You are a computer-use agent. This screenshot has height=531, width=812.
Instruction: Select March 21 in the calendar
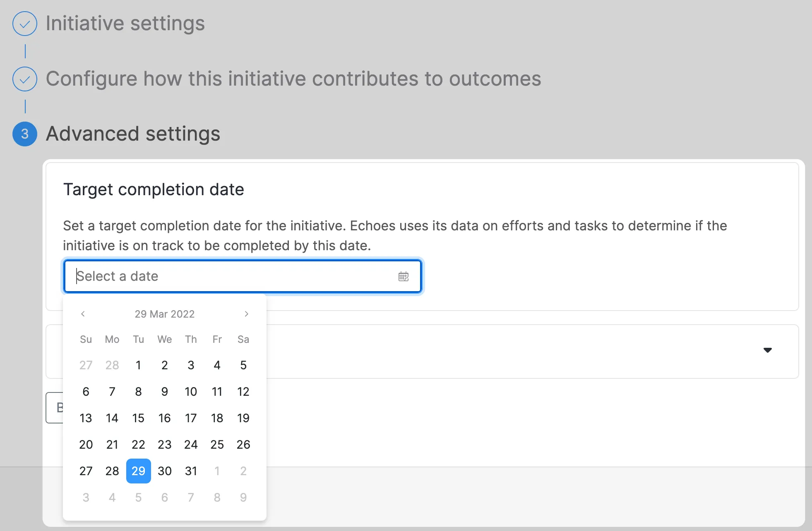[x=112, y=445]
